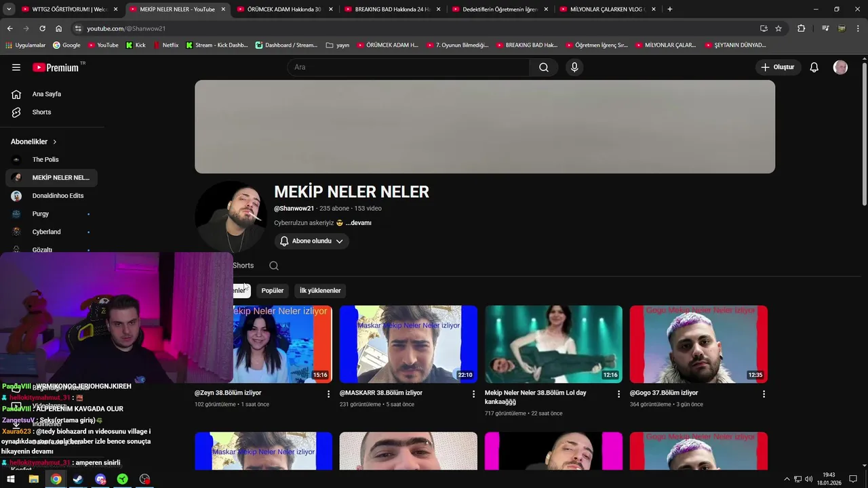Open Steam from the taskbar
The image size is (868, 488).
[x=78, y=479]
